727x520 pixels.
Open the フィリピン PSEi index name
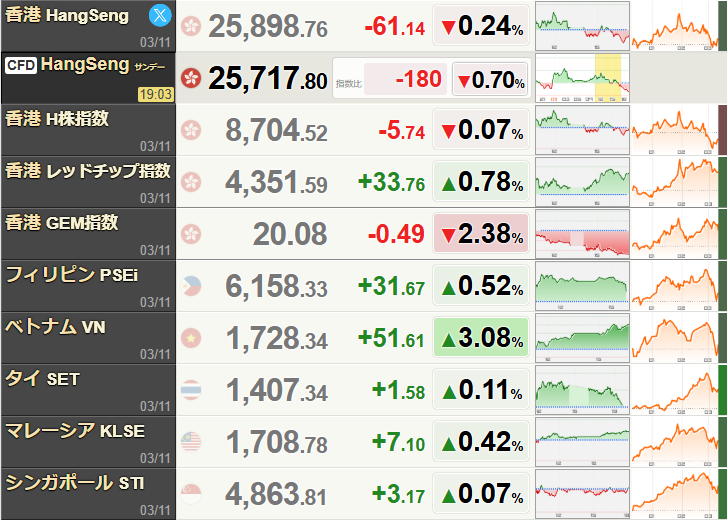point(72,275)
